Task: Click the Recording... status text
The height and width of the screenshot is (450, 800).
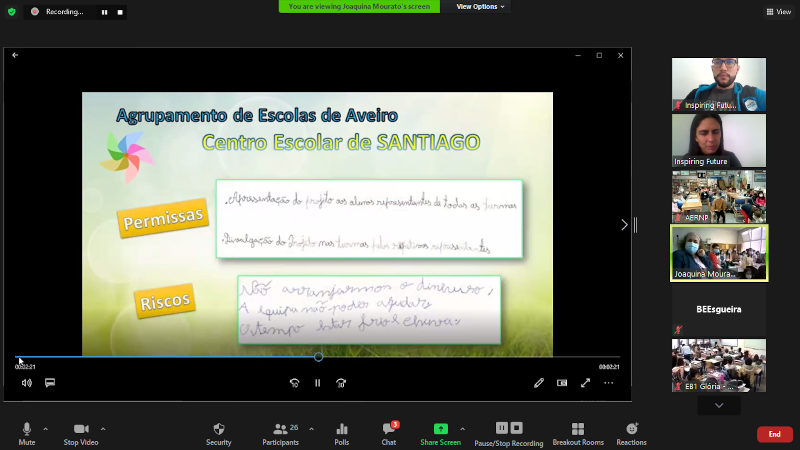Action: [64, 12]
